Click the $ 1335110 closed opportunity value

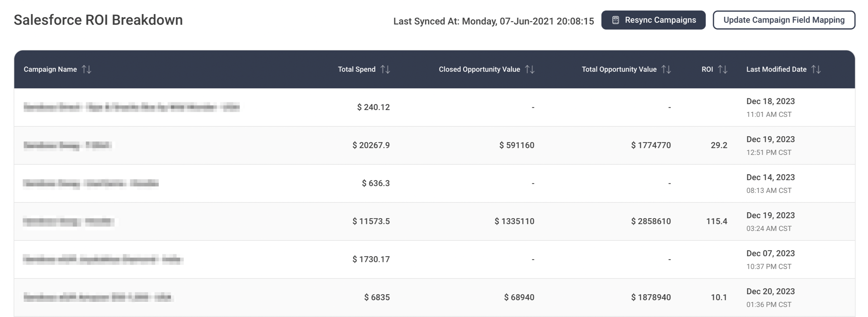coord(514,221)
